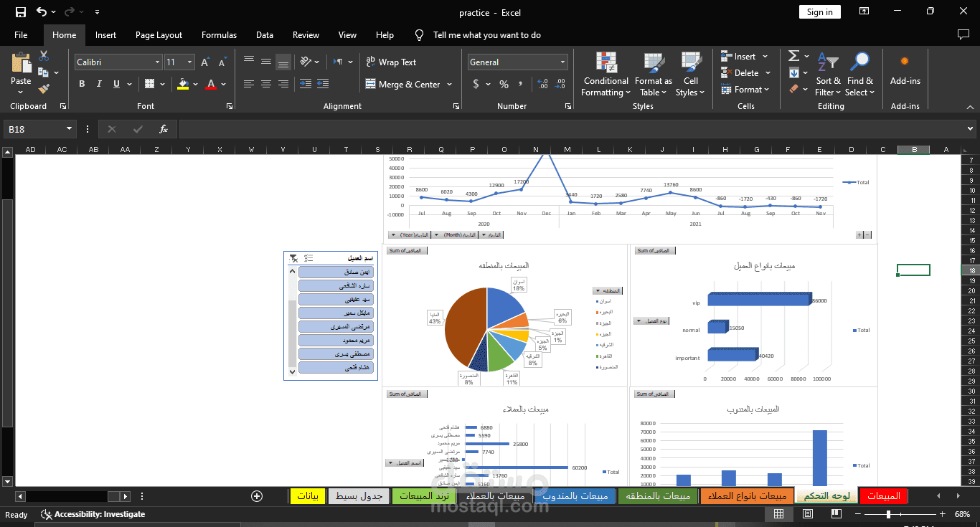The width and height of the screenshot is (980, 527).
Task: Decrease font size with the small A
Action: point(222,62)
